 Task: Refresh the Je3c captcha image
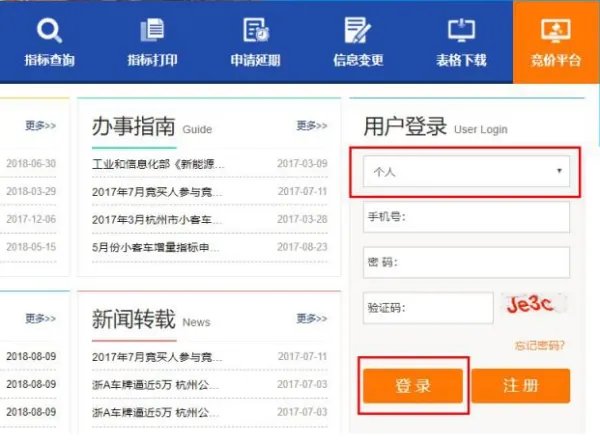click(533, 304)
